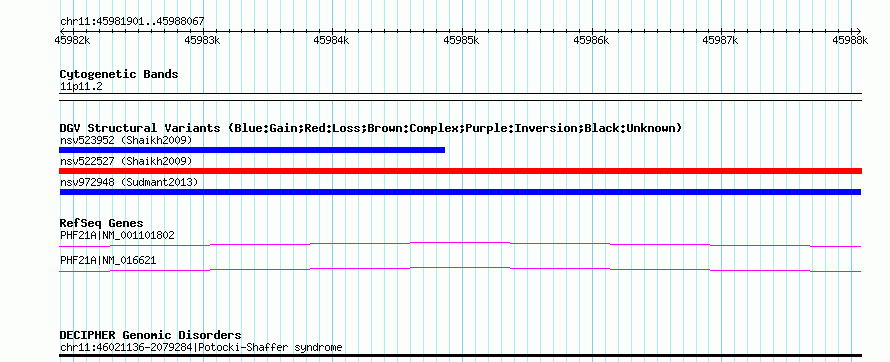Image resolution: width=890 pixels, height=362 pixels.
Task: Select the black 11p11.2 cytogenetic band line
Action: 460,96
